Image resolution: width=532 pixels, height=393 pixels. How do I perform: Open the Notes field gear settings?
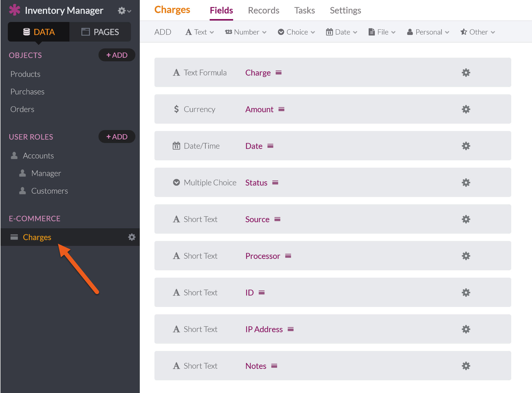(466, 366)
